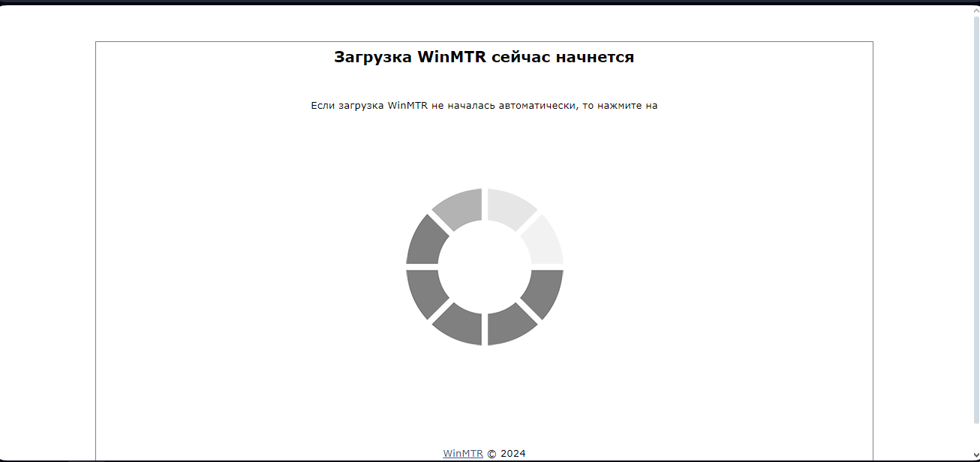Click the vertical scrollbar track
This screenshot has height=462, width=980.
tap(975, 225)
